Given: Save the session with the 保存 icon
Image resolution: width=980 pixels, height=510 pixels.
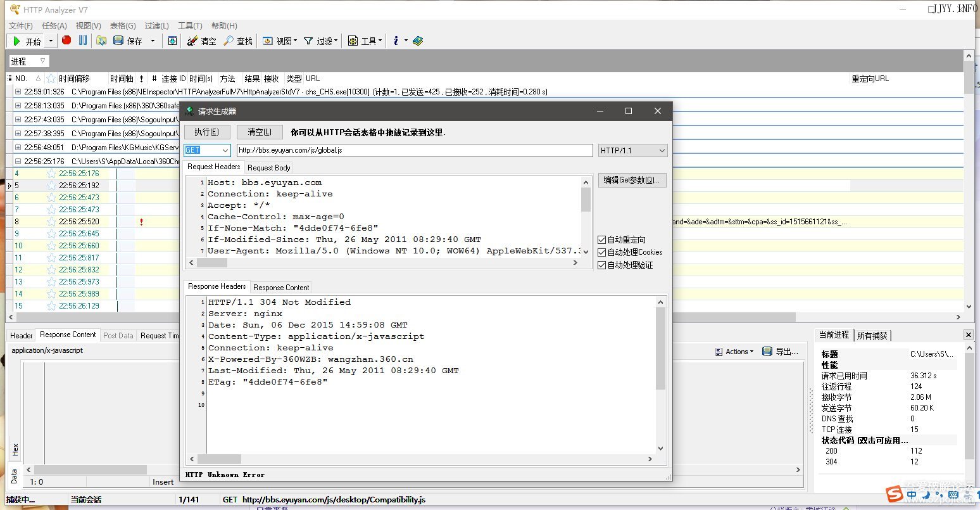Looking at the screenshot, I should click(x=118, y=40).
